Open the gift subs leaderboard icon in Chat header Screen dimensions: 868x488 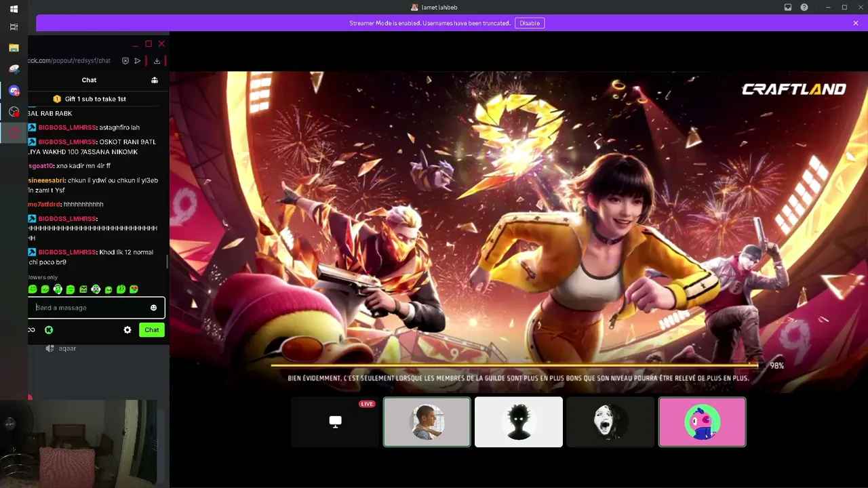coord(155,80)
